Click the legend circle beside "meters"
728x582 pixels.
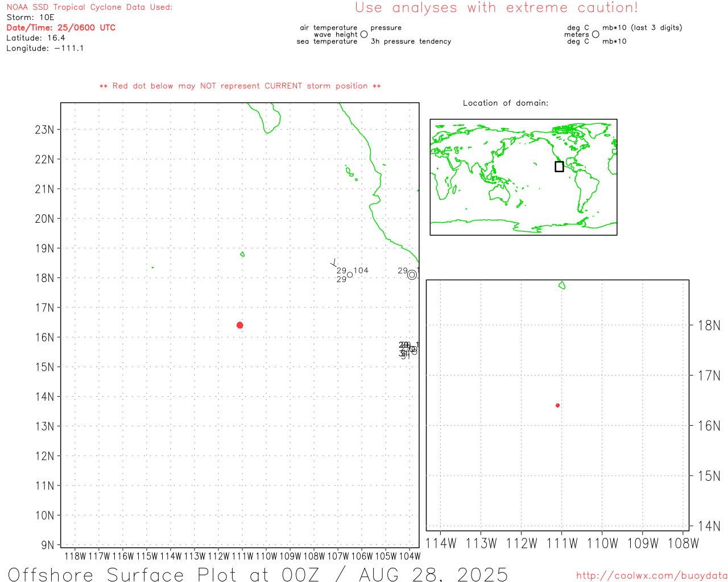coord(595,34)
